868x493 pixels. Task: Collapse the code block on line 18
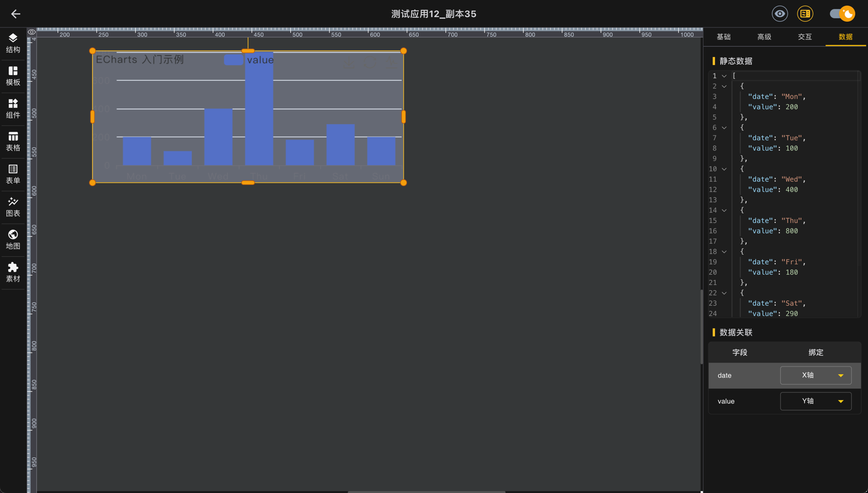click(x=724, y=252)
